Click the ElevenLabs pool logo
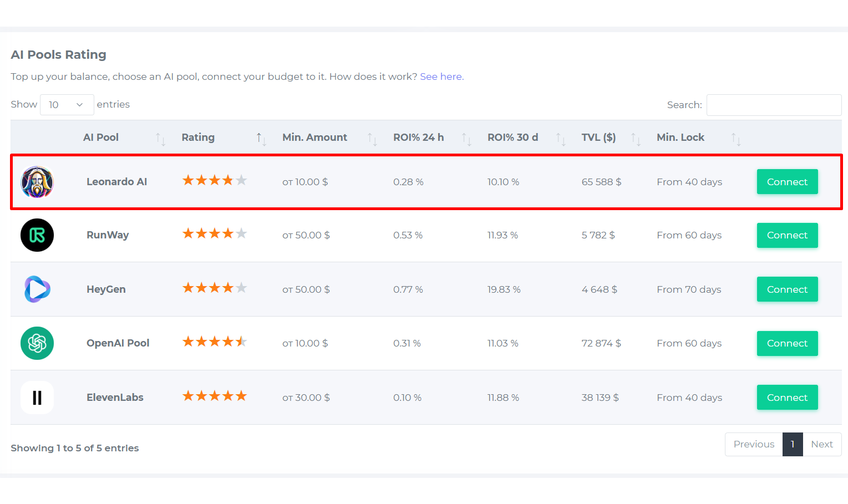 37,398
